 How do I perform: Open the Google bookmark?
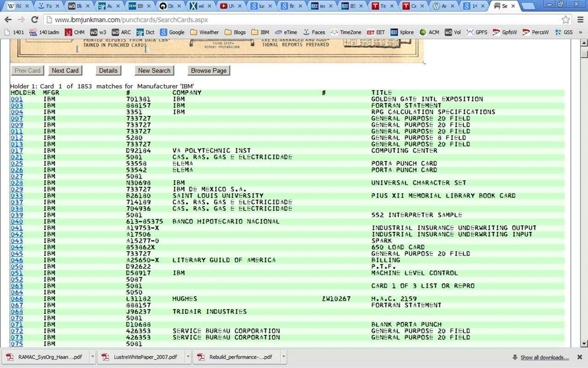(x=172, y=32)
